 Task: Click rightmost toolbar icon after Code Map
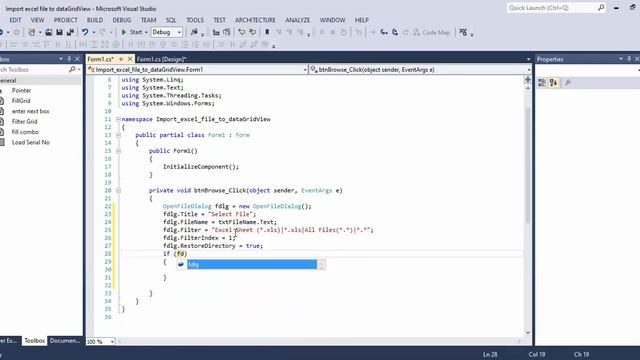[463, 32]
